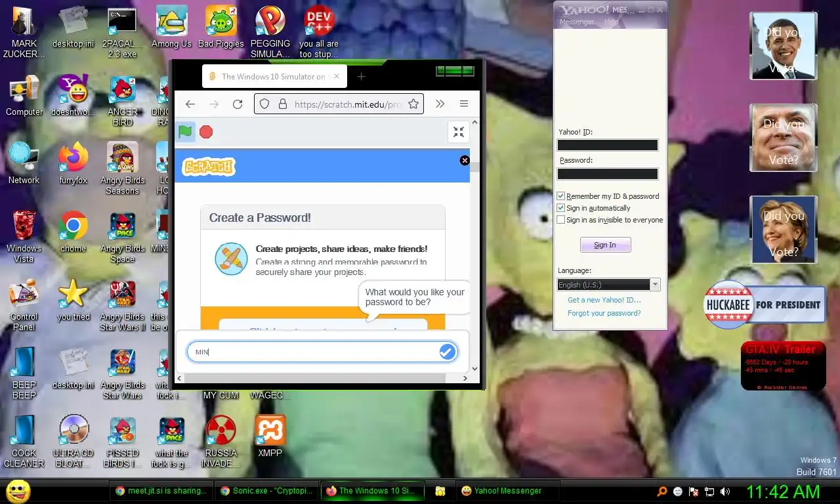This screenshot has width=840, height=504.
Task: Uncheck Remember my ID & password
Action: tap(561, 196)
